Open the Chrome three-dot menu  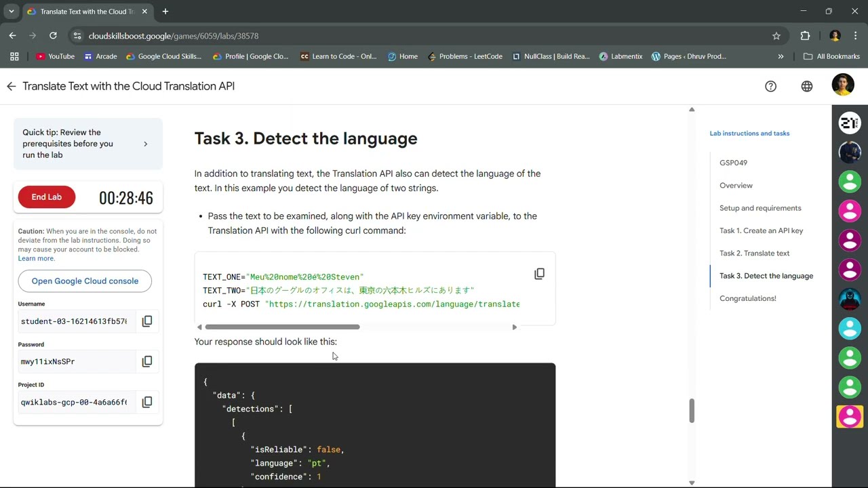tap(855, 36)
